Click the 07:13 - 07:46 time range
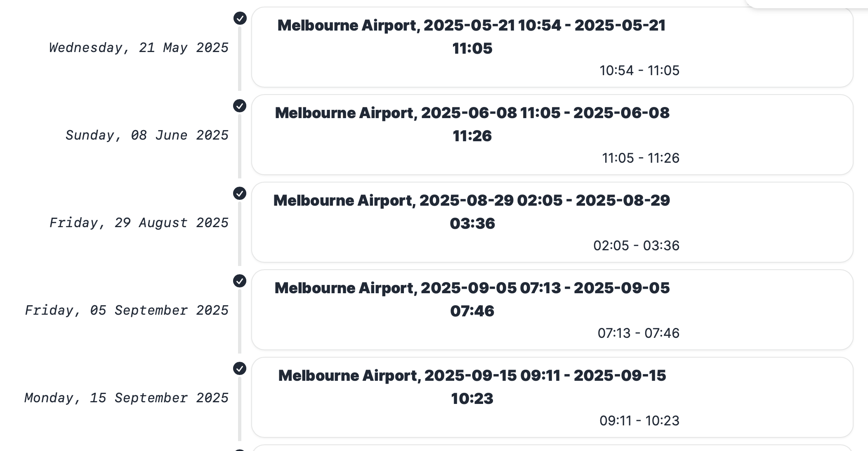This screenshot has height=451, width=868. click(638, 333)
